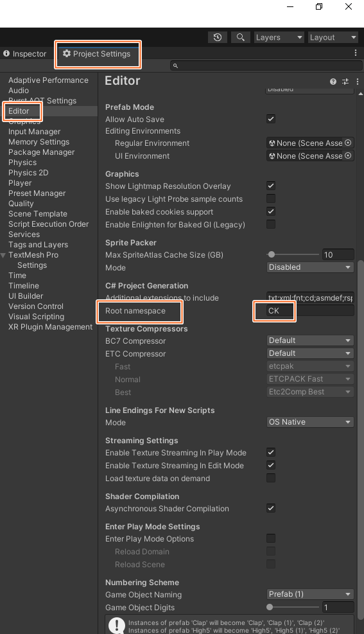The height and width of the screenshot is (634, 364).
Task: Toggle Allow Auto Save checkbox
Action: pyautogui.click(x=271, y=119)
